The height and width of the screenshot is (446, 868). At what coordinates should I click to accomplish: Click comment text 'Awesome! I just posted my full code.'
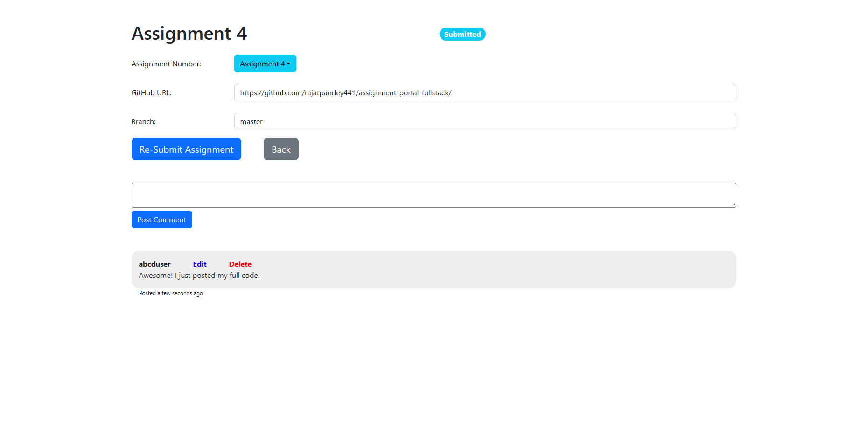(199, 276)
